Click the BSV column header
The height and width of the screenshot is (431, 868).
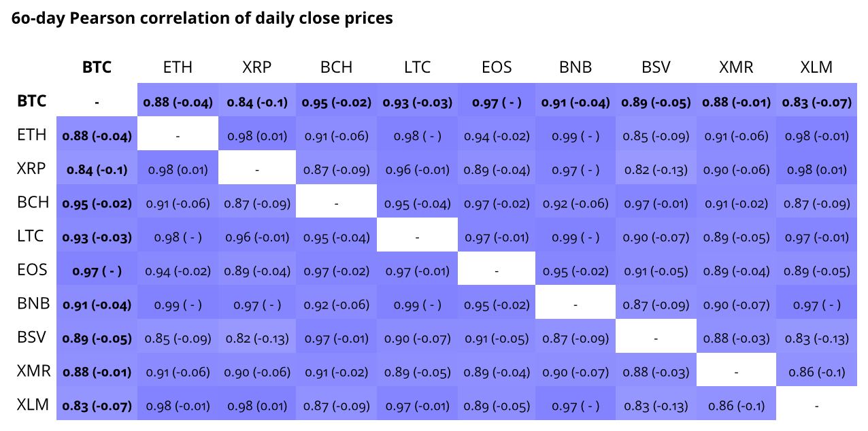pos(656,67)
